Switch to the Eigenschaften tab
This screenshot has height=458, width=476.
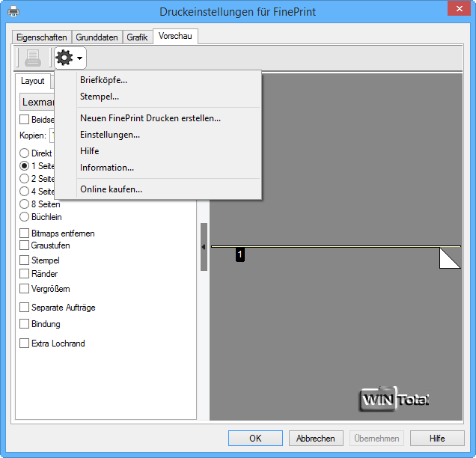(x=42, y=37)
